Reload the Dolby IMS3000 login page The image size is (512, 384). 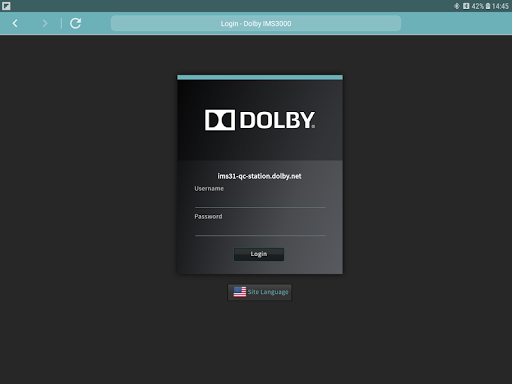pos(76,23)
